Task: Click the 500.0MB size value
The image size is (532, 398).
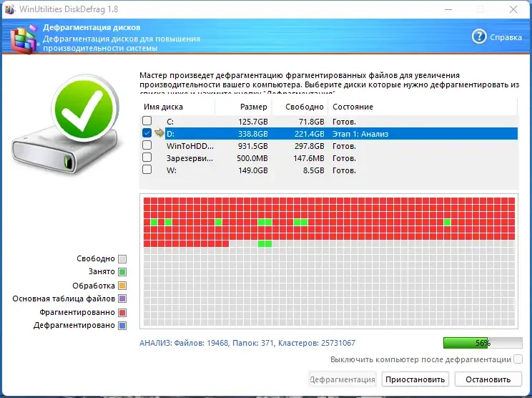Action: 252,158
